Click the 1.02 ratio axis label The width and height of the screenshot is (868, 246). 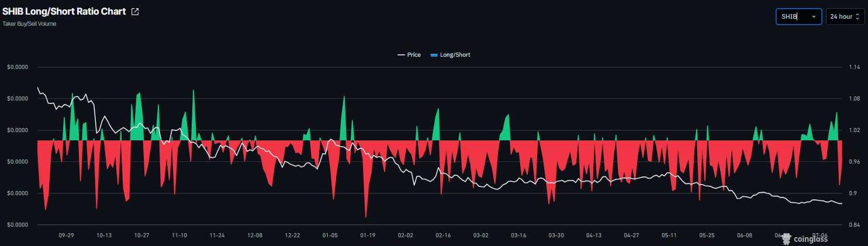854,130
